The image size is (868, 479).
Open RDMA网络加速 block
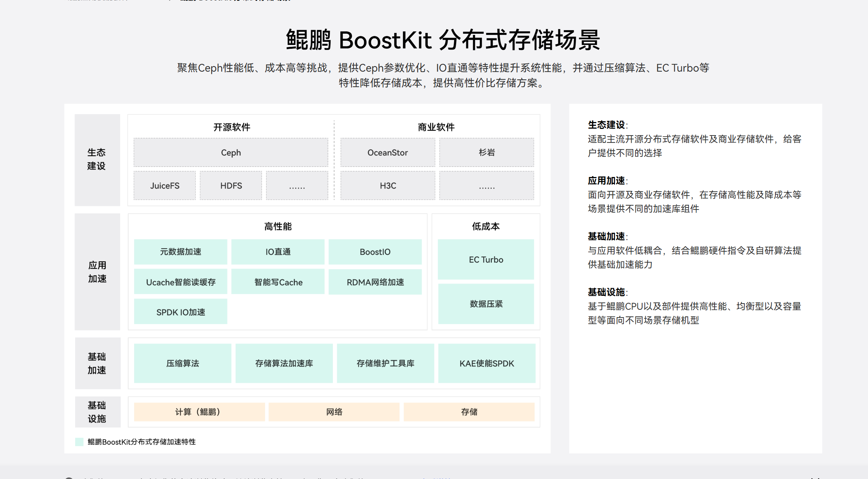tap(375, 282)
